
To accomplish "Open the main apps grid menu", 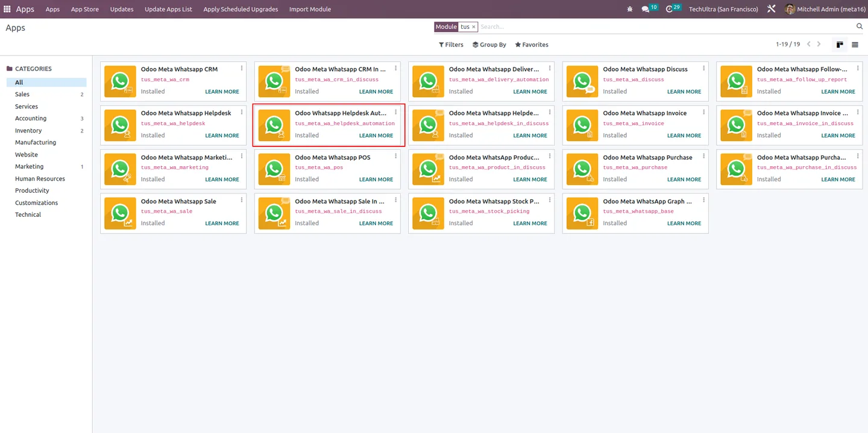I will click(7, 9).
